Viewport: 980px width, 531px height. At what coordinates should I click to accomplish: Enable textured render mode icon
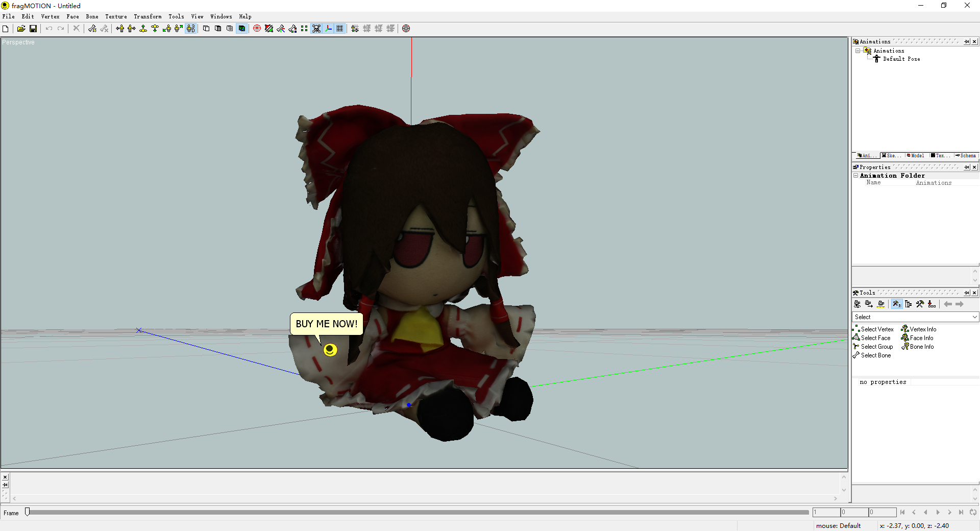coord(242,29)
